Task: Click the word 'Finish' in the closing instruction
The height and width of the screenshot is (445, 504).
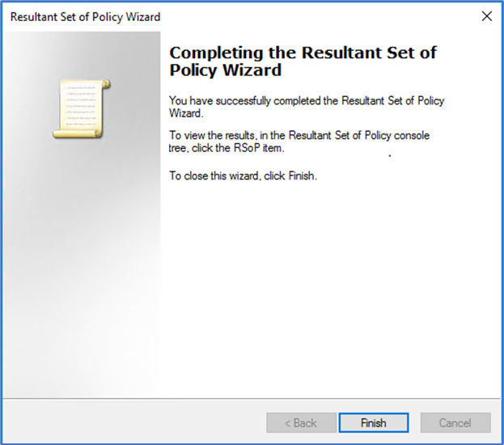Action: (x=300, y=176)
